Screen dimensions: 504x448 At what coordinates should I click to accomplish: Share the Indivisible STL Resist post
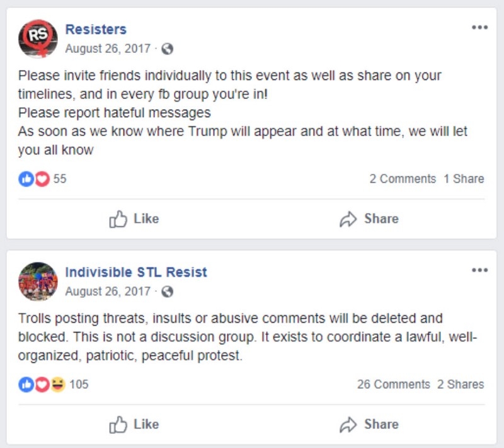(x=369, y=424)
